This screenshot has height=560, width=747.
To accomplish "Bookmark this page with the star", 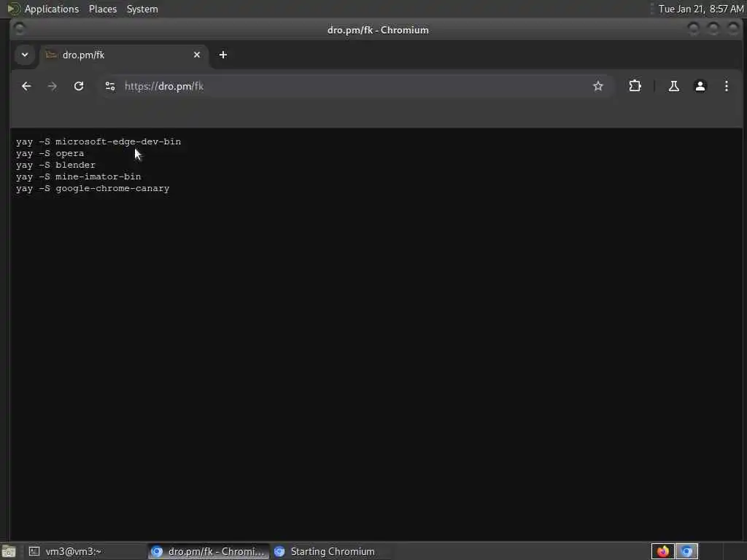I will point(598,86).
